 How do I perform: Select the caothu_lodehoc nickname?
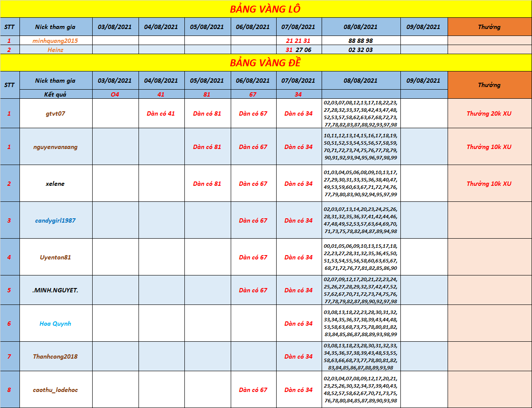(x=55, y=390)
